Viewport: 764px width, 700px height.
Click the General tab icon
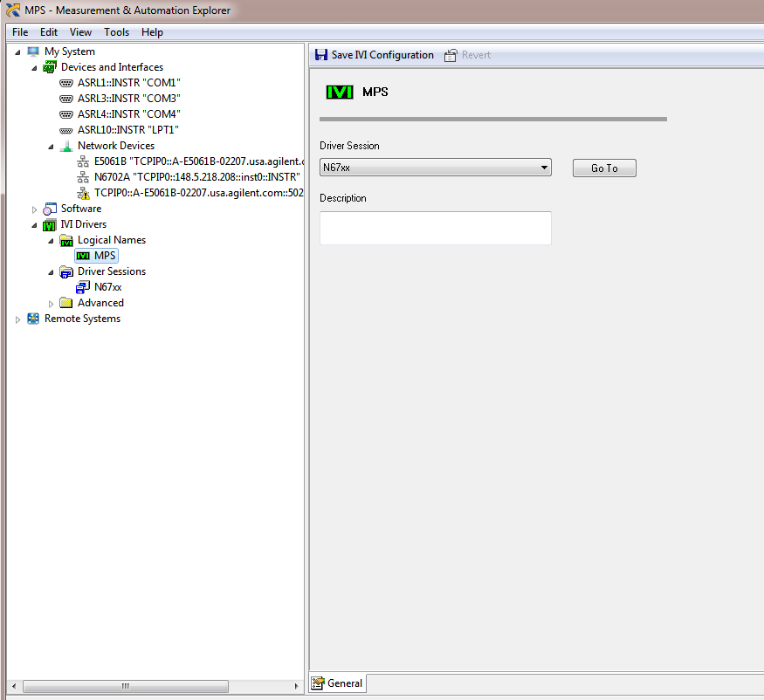point(318,683)
